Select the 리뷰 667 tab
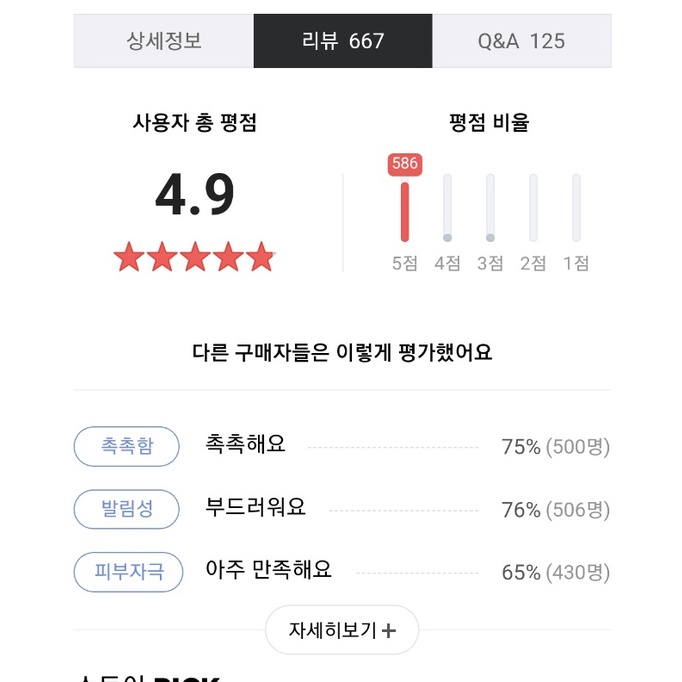 [343, 41]
